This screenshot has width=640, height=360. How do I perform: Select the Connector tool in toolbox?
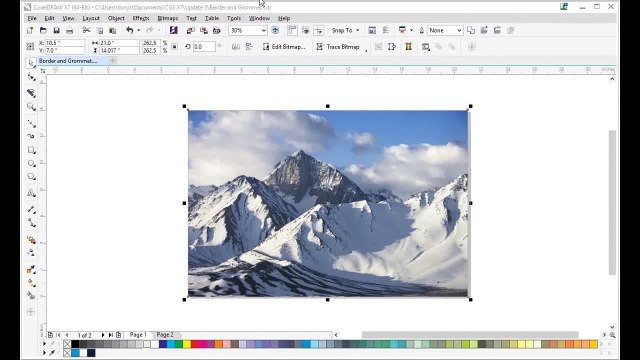(x=31, y=223)
